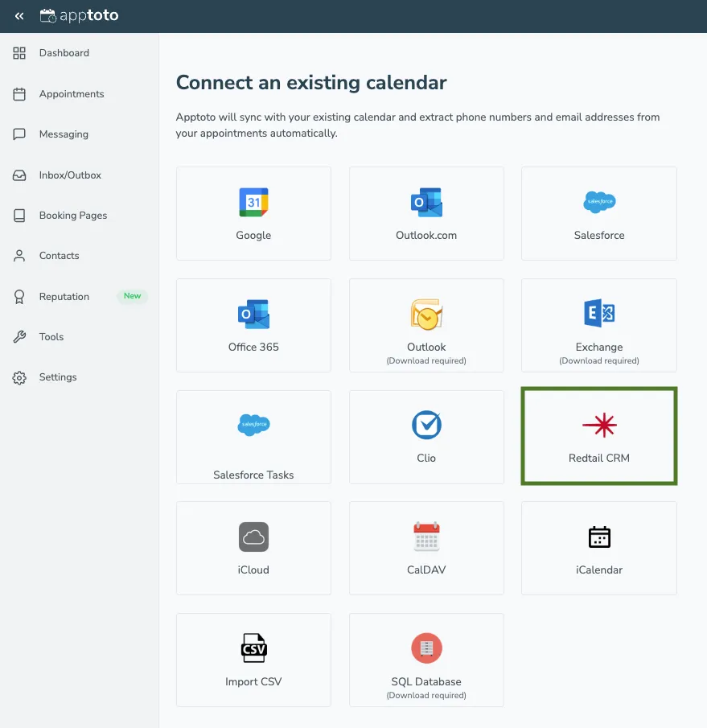This screenshot has height=728, width=707.
Task: Collapse the sidebar with the double chevron
Action: [19, 16]
